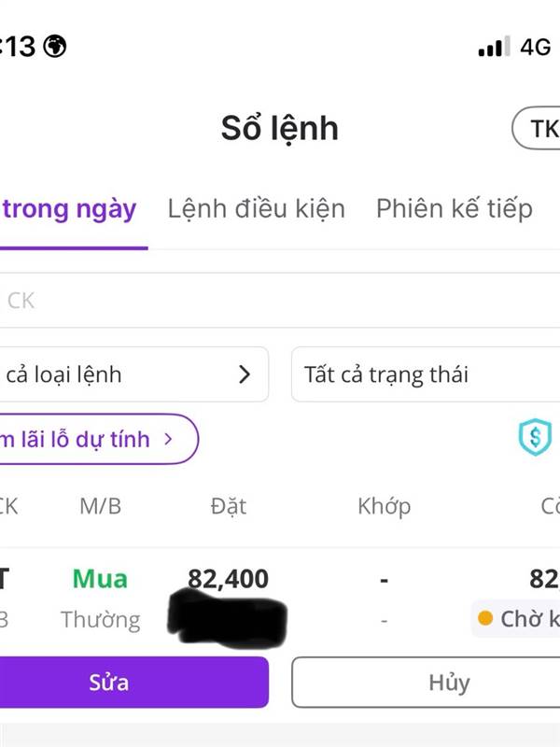Focus the stock code 'CK' search field
Viewport: 560px width, 747px height.
click(x=280, y=301)
